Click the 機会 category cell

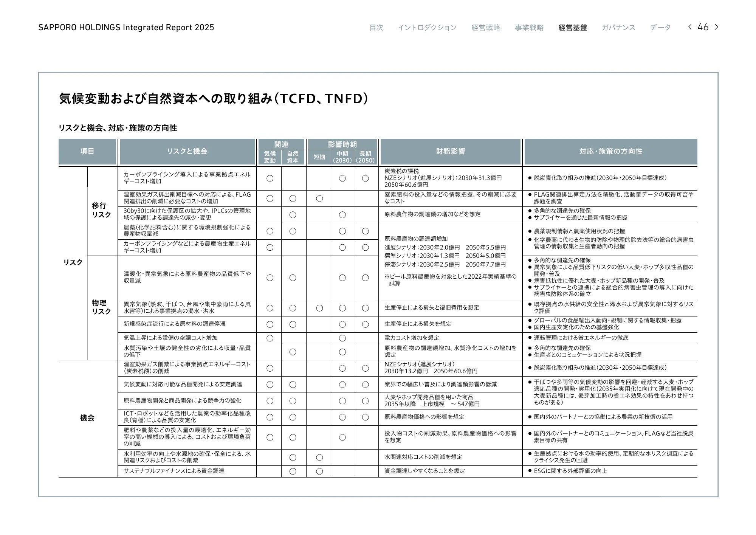pos(87,418)
